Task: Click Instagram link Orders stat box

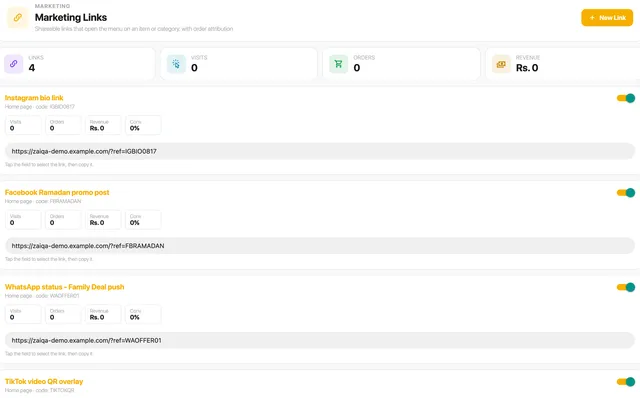Action: pos(63,125)
